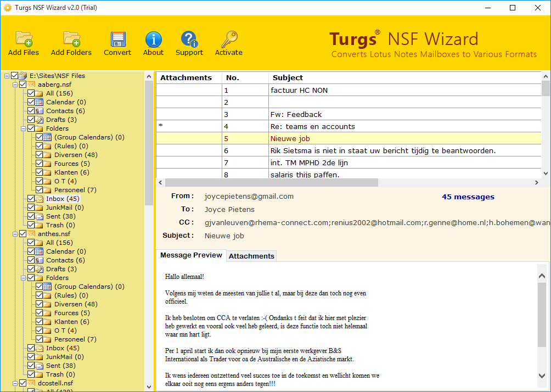Collapse the aaberg.nsf tree node
The image size is (551, 392).
[15, 85]
